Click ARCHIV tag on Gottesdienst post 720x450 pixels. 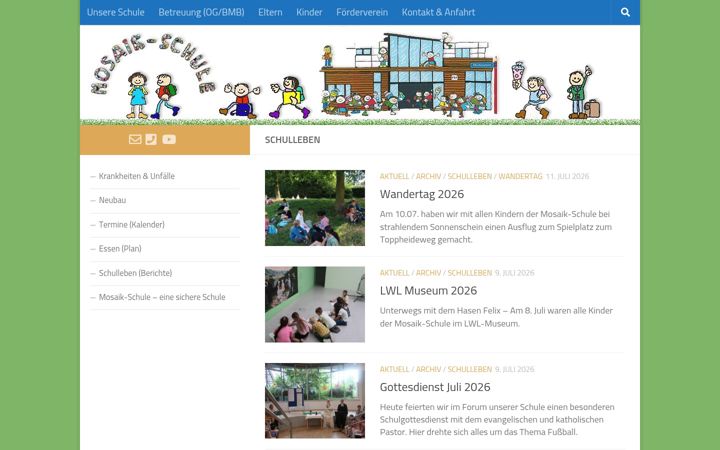pyautogui.click(x=428, y=369)
